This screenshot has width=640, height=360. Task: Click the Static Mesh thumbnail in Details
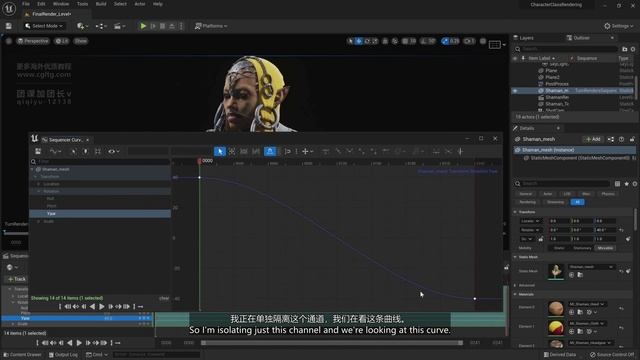(x=556, y=271)
